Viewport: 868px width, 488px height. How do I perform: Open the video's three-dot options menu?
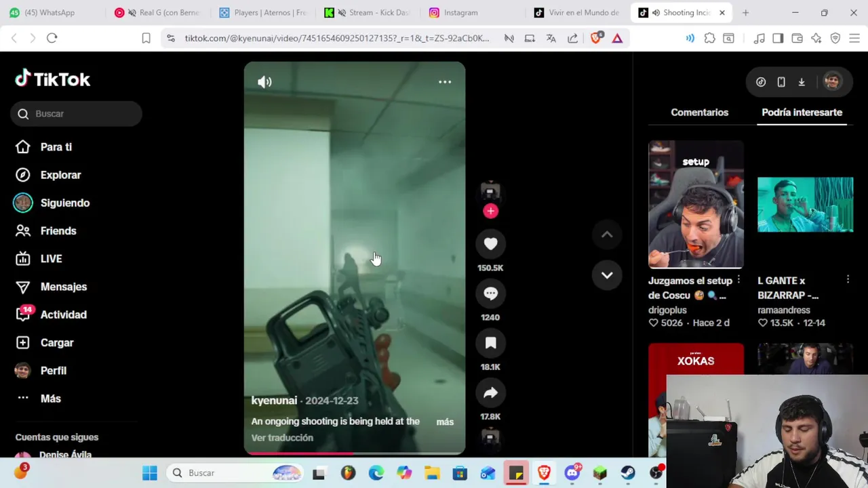pyautogui.click(x=445, y=82)
